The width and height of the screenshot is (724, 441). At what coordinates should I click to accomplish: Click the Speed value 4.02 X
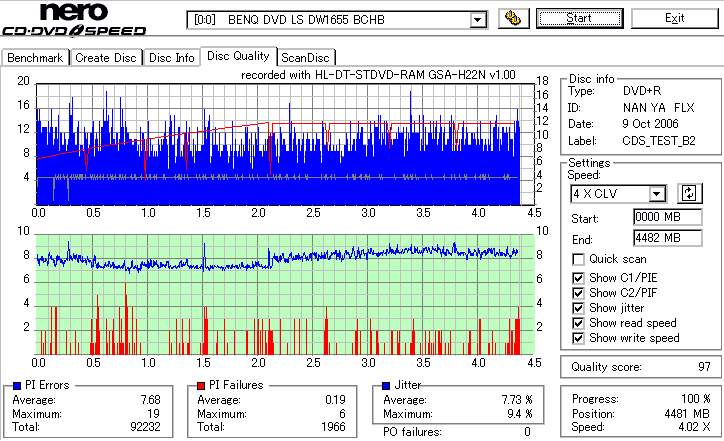tap(694, 427)
